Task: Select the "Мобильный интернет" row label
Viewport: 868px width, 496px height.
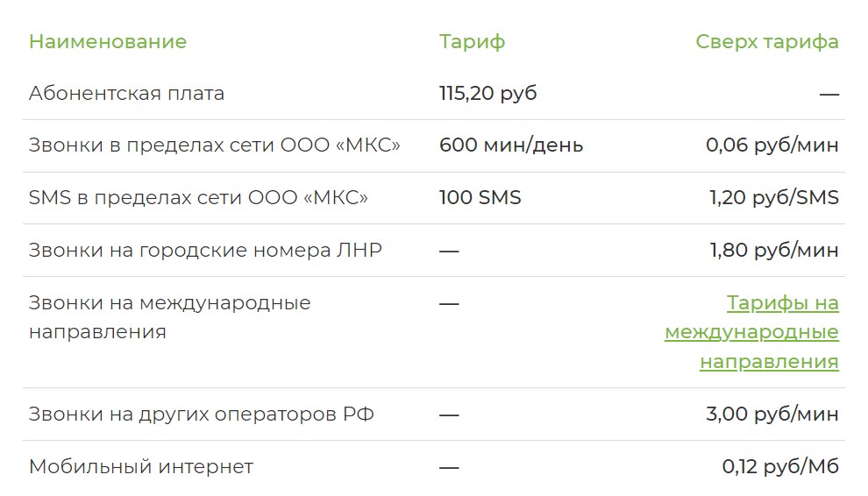Action: pyautogui.click(x=140, y=466)
